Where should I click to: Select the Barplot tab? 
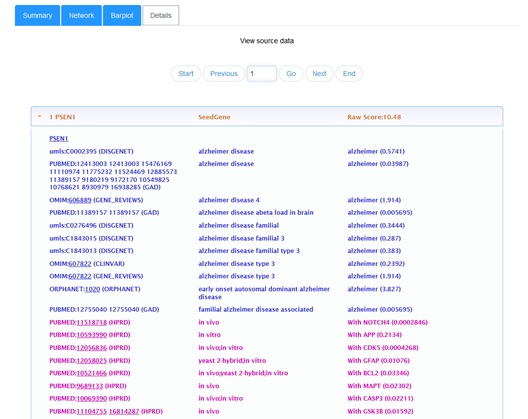click(122, 15)
